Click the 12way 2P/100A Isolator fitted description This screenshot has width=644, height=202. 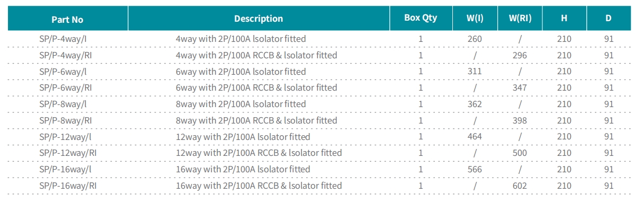243,137
